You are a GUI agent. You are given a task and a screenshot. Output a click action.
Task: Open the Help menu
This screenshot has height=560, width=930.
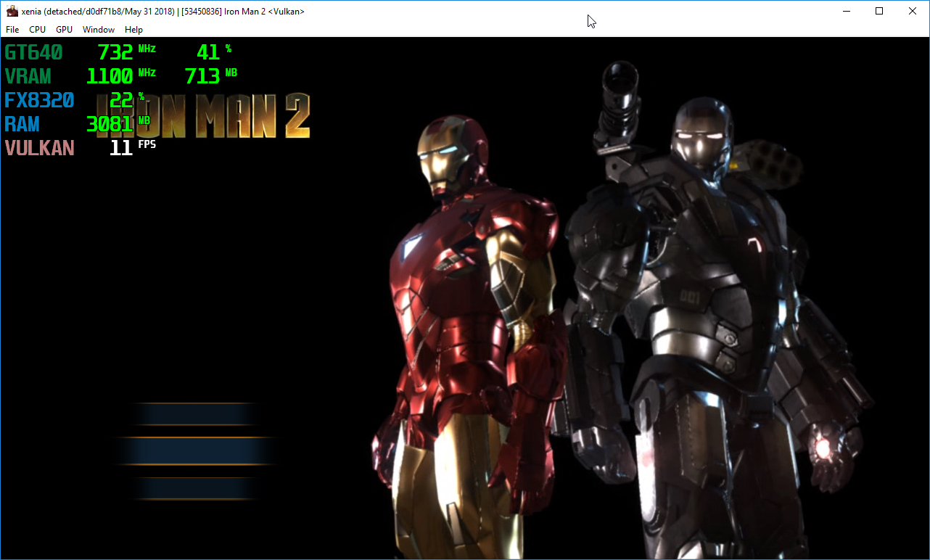(133, 30)
